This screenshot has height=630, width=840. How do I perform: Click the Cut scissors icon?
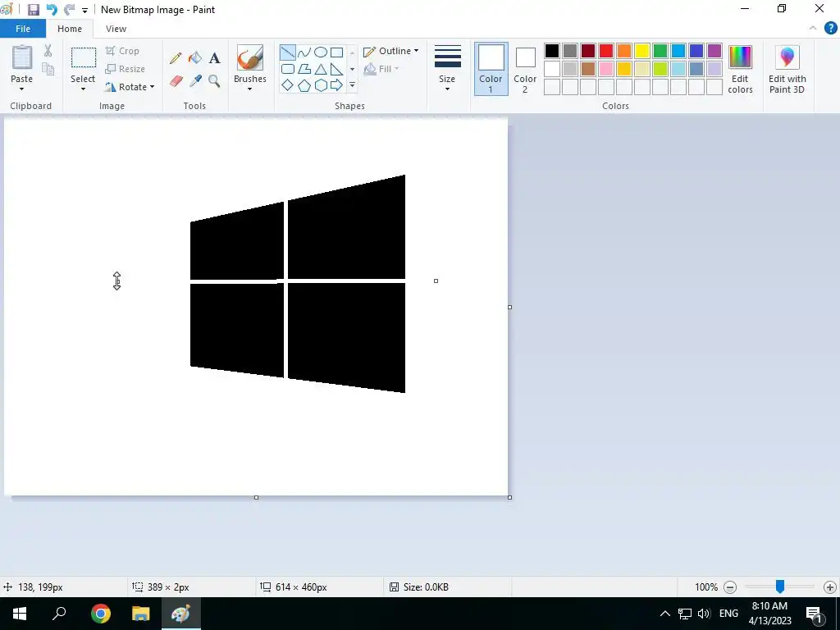(48, 51)
